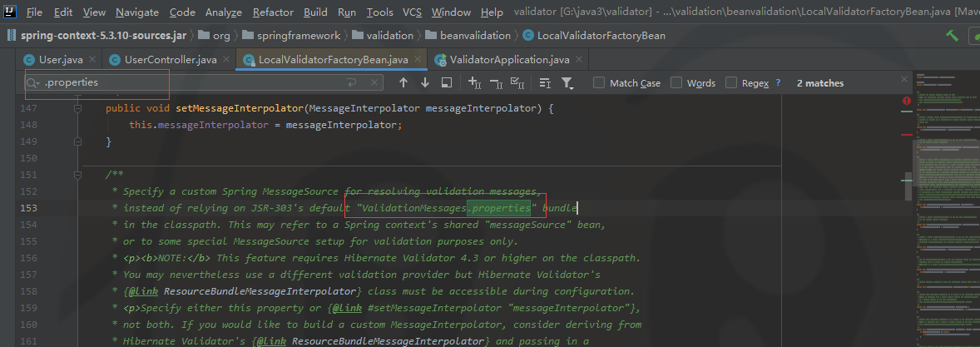Collapse the setMessageInterpolator method fold at line 147
Viewport: 980px width, 347px height.
78,108
